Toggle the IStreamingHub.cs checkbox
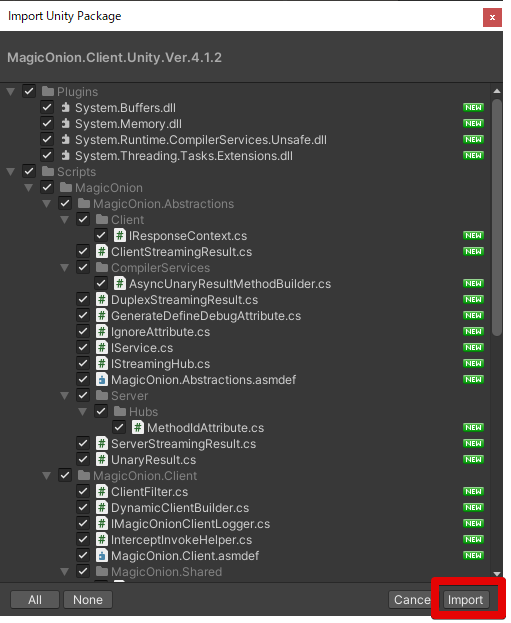Image resolution: width=511 pixels, height=623 pixels. click(x=83, y=364)
